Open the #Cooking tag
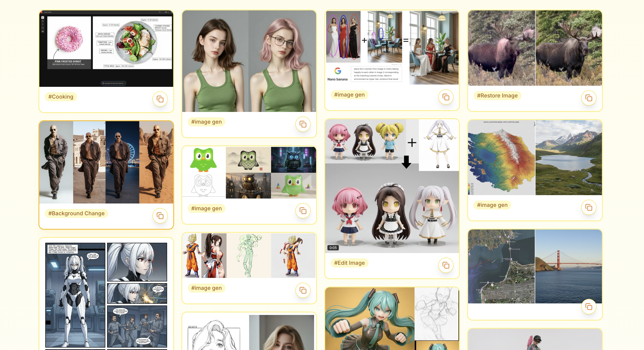Screen dimensions: 644x350 [x=61, y=97]
